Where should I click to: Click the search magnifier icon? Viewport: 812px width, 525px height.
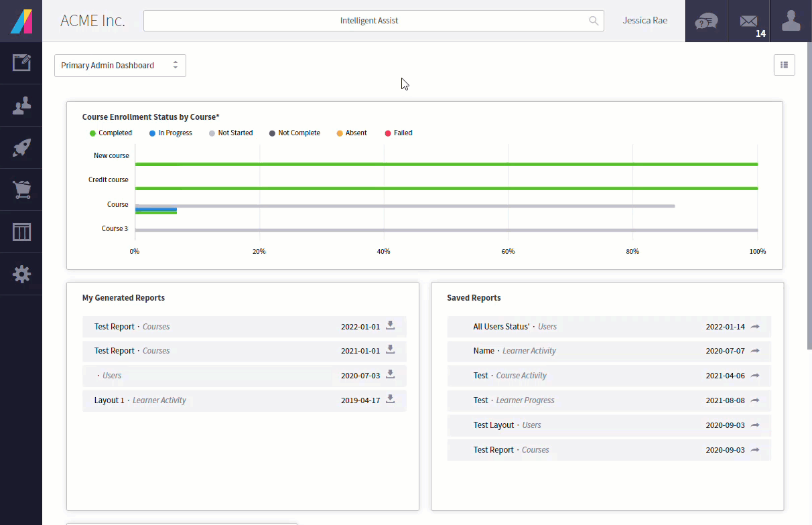click(x=594, y=21)
